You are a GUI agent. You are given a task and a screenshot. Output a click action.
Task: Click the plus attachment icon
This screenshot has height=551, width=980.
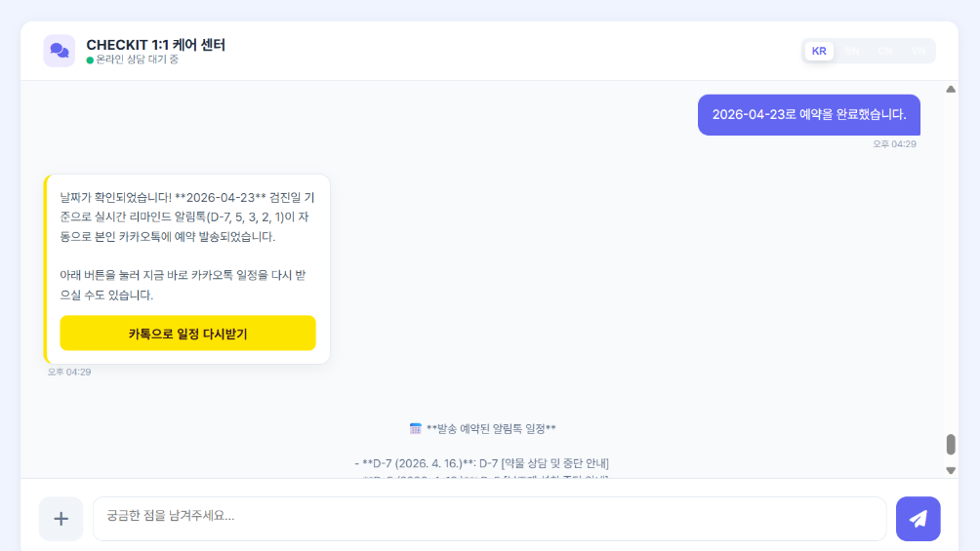pyautogui.click(x=61, y=519)
